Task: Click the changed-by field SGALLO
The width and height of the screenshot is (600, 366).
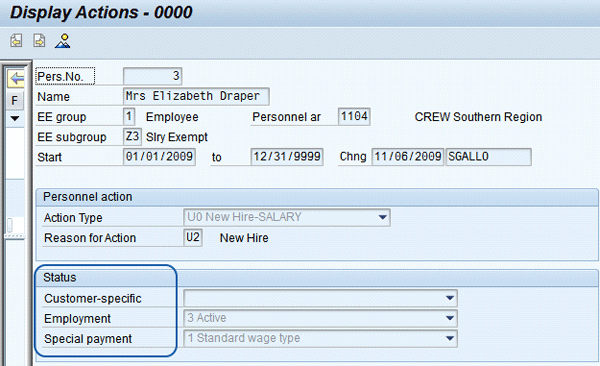Action: tap(488, 157)
